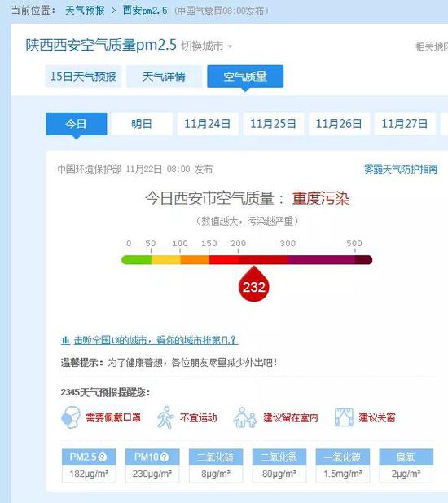
Task: Switch to the 天气详情 tab
Action: [164, 77]
